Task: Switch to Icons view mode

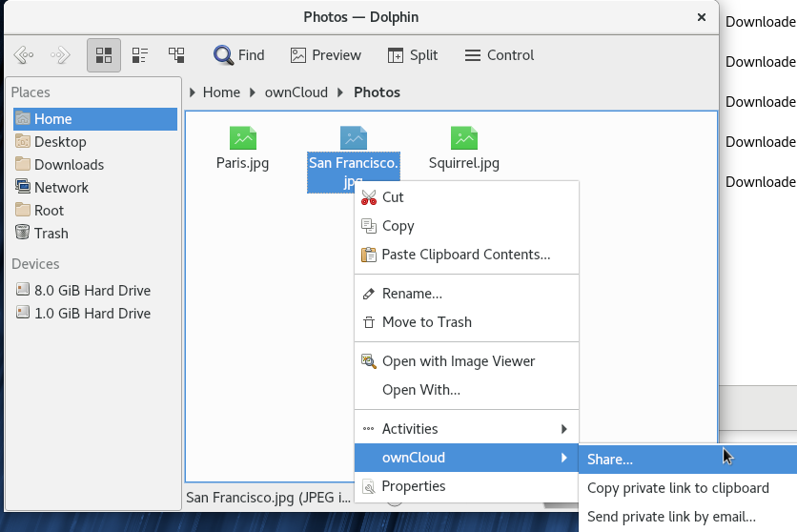Action: click(x=104, y=55)
